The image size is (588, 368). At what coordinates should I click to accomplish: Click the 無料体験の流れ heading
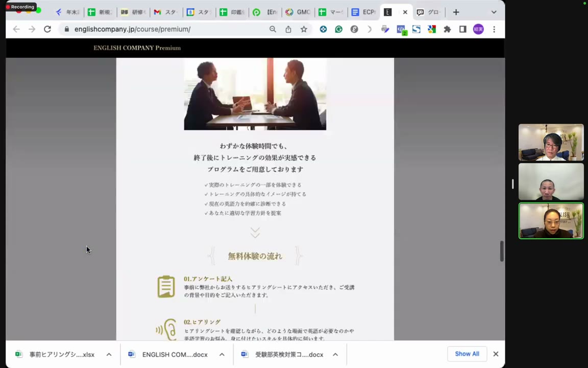255,256
